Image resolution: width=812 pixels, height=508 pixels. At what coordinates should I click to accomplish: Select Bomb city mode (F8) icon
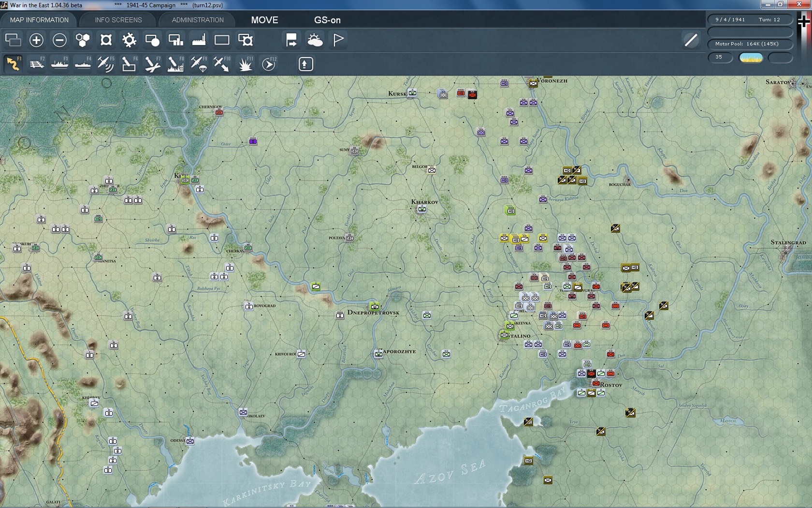point(175,64)
